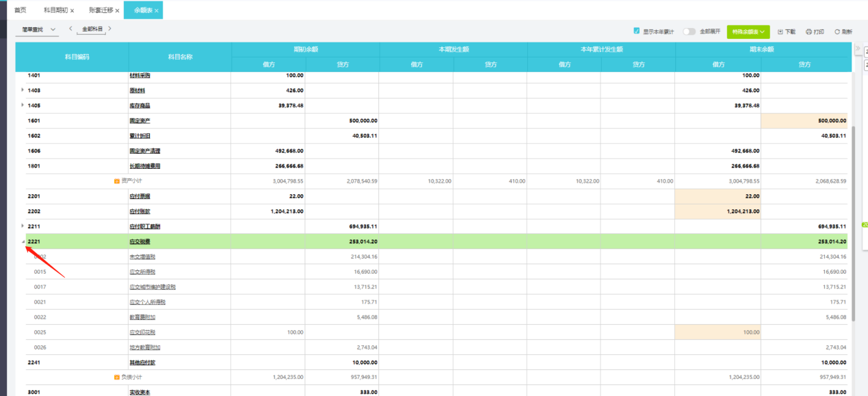Screen dimensions: 868x396
Task: Select highlighted 22.00 ending debit cell
Action: click(x=718, y=196)
